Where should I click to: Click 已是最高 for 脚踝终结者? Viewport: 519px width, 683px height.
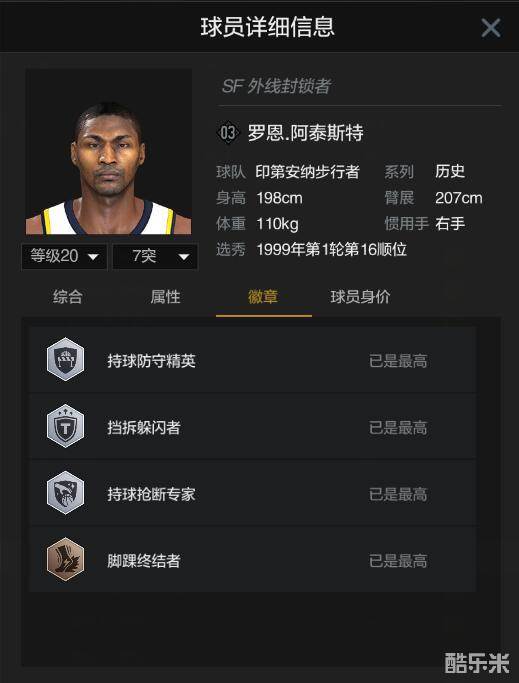398,561
